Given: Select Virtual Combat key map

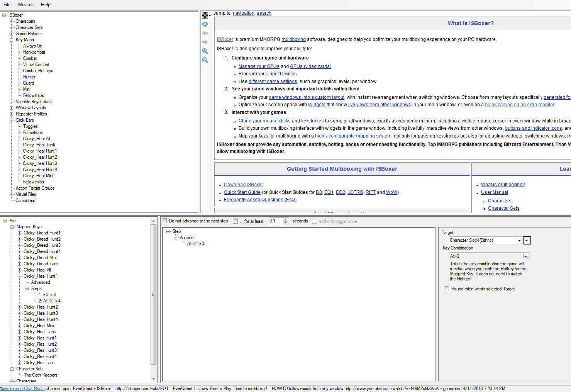Looking at the screenshot, I should (36, 64).
